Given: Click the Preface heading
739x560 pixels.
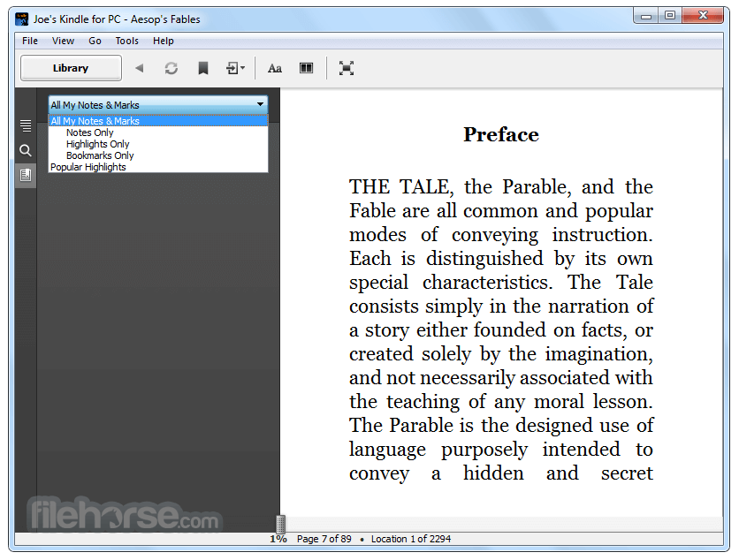Looking at the screenshot, I should tap(501, 135).
